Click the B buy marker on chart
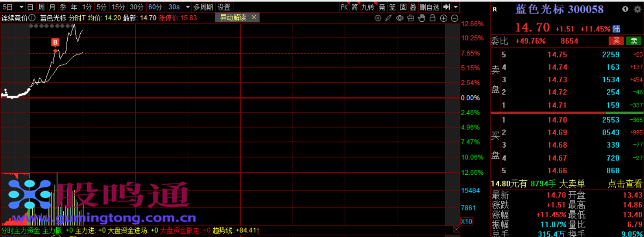Viewport: 644px width, 237px height. pyautogui.click(x=55, y=42)
